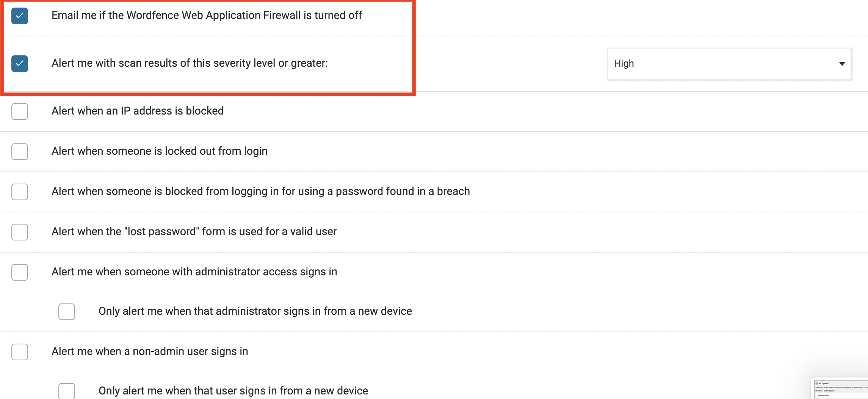Click the All Options page thumbnail
868x399 pixels.
tap(840, 389)
